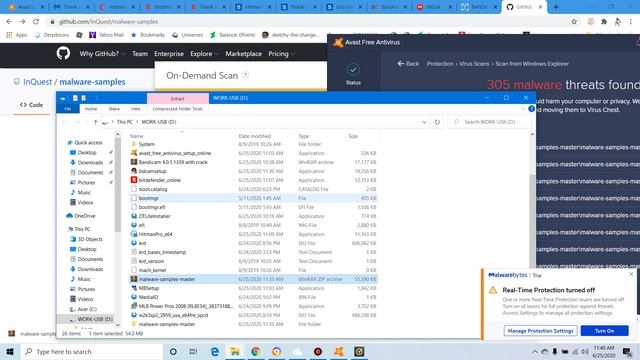Open Marketplace link in GitHub header
The image size is (640, 360).
(244, 53)
